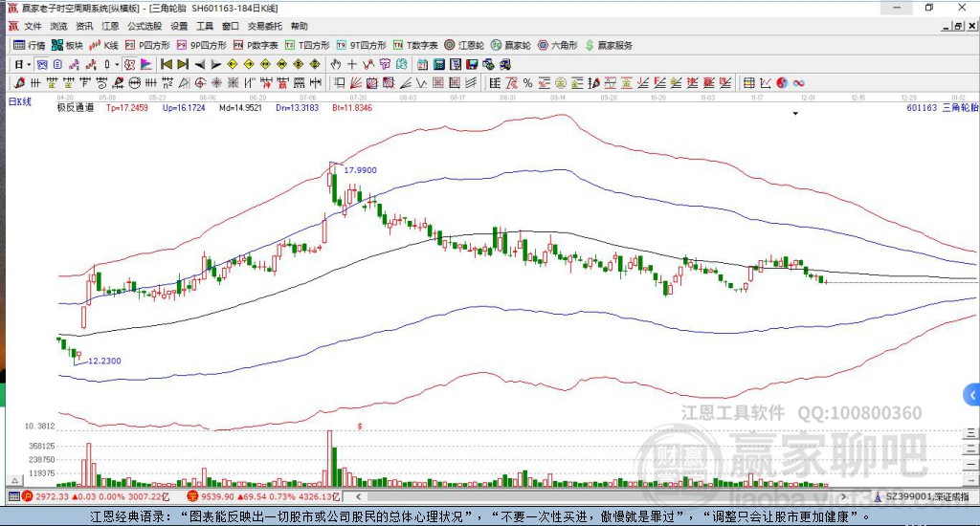Click SZ399001 深证成指 status entry
Viewport: 980px width, 526px height.
[x=922, y=496]
